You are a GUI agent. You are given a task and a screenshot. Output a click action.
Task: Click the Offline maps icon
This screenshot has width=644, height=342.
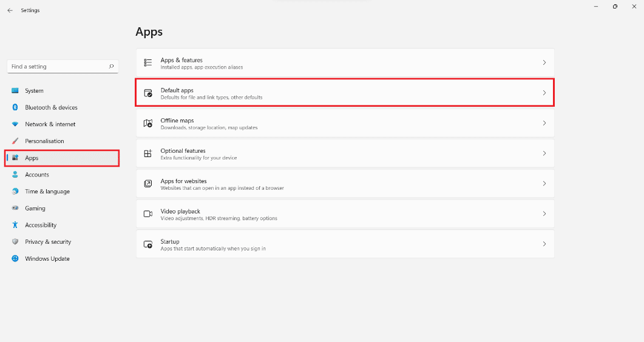pos(147,123)
